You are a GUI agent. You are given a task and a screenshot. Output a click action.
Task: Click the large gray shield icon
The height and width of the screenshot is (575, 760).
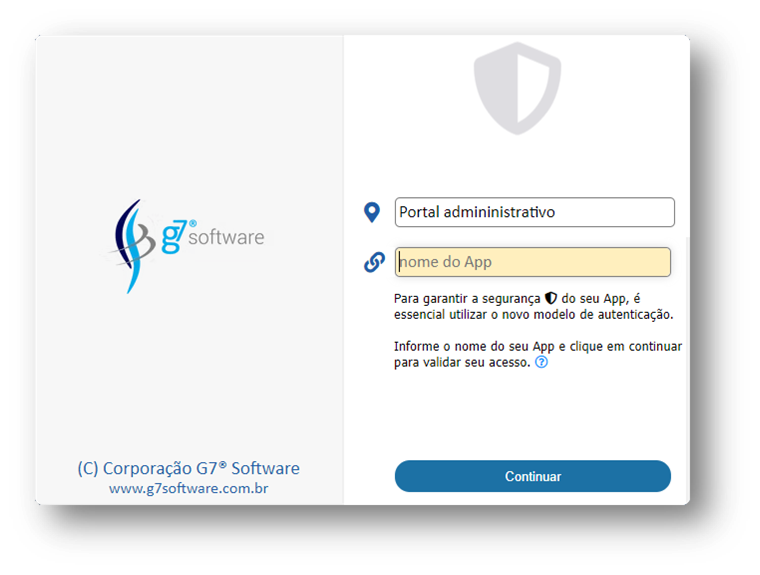click(517, 88)
